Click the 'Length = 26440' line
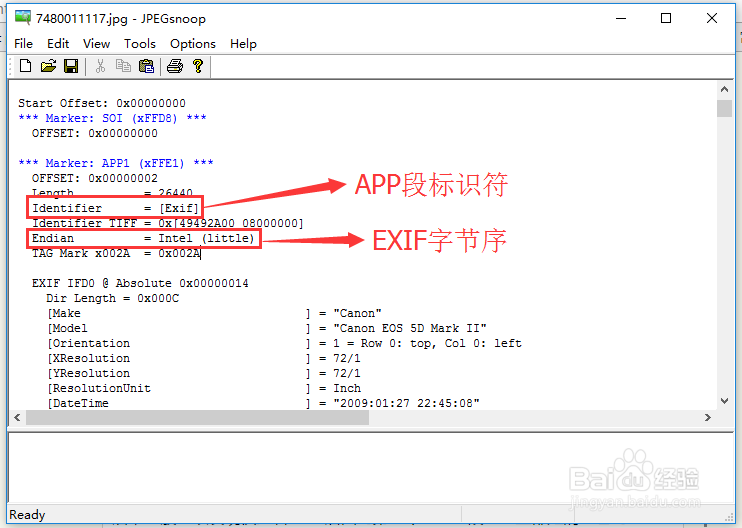Screen dimensions: 742x528 click(x=112, y=193)
